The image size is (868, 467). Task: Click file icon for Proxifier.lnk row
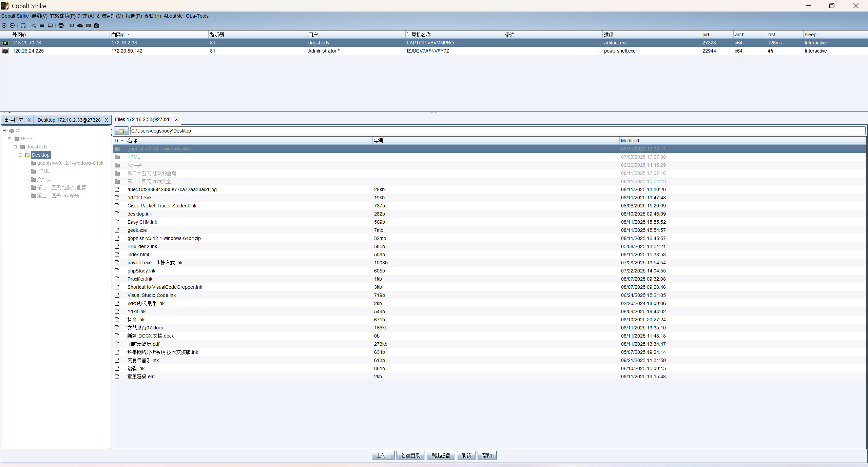(117, 279)
